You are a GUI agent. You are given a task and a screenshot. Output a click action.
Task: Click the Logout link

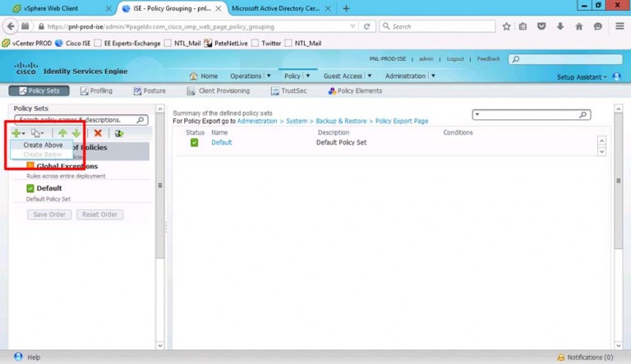click(455, 59)
